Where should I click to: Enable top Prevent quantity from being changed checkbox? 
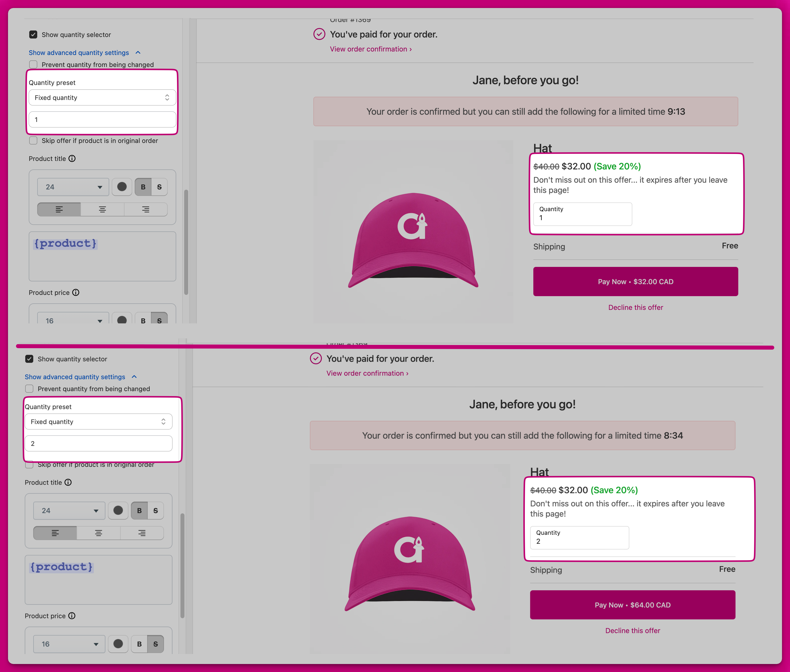pos(33,64)
